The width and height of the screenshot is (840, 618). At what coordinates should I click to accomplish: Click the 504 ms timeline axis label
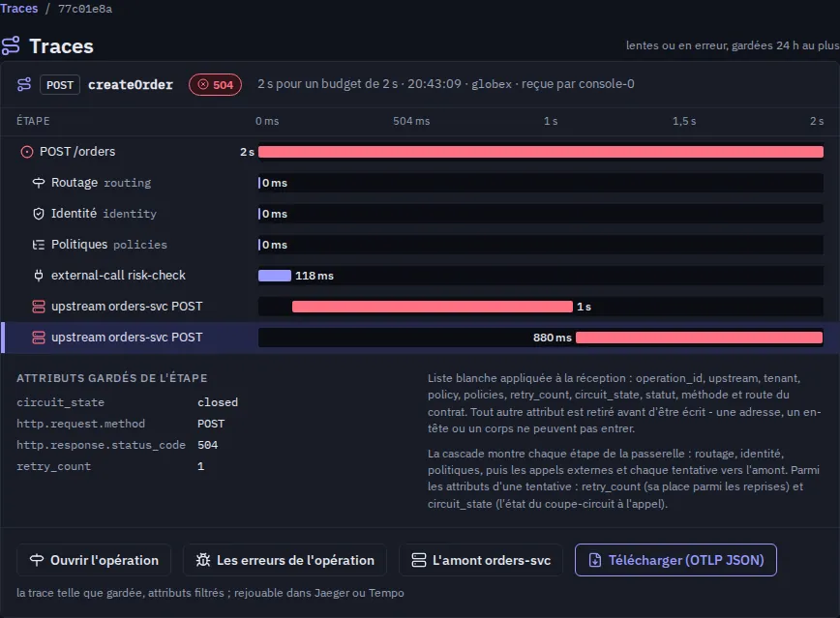(411, 121)
